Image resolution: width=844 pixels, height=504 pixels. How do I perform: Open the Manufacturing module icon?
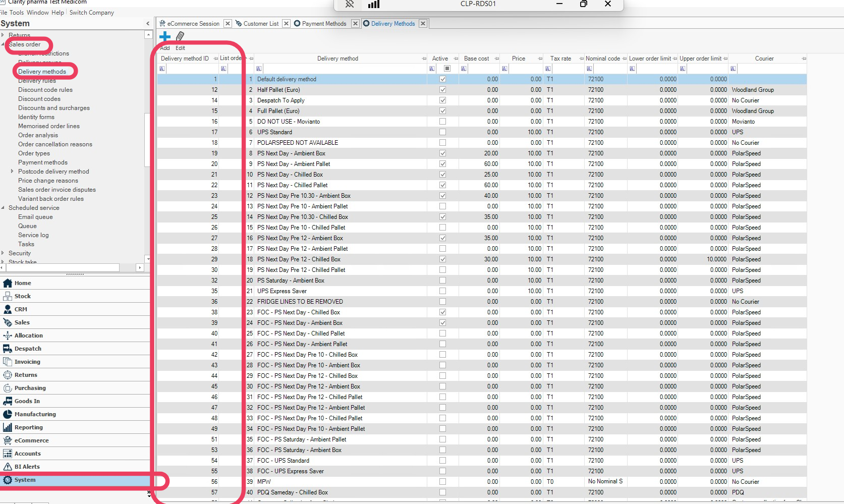click(8, 414)
